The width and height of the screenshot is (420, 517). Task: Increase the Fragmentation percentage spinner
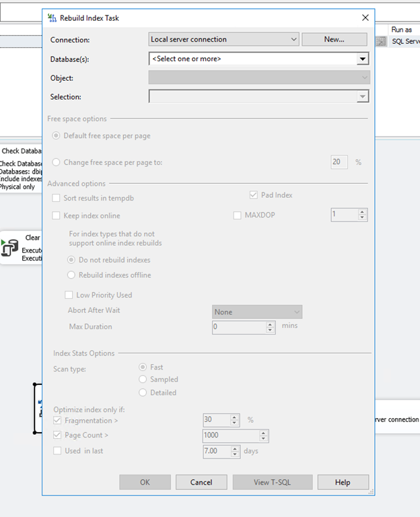click(234, 417)
